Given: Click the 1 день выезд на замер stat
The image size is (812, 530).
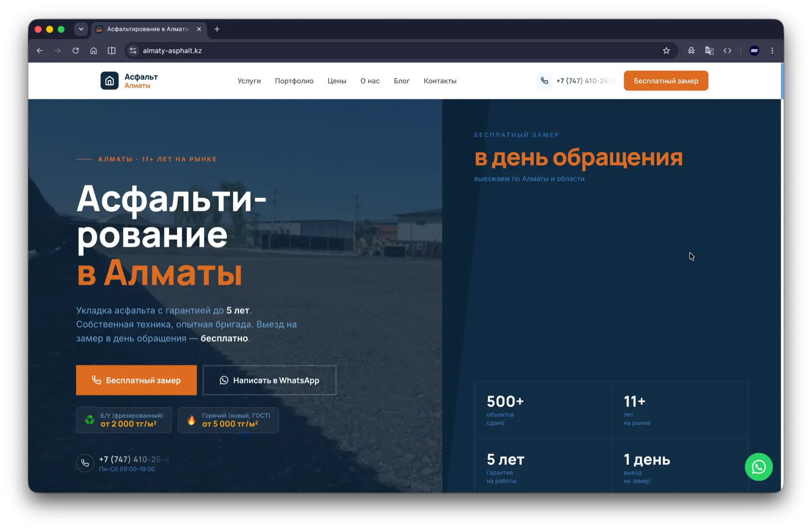Looking at the screenshot, I should tap(680, 466).
